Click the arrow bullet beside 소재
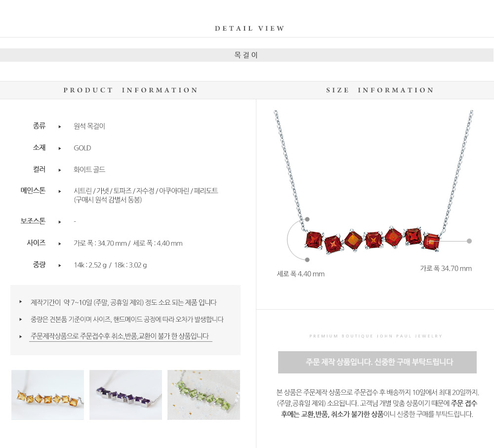Viewport: 494px width, 448px height. click(60, 148)
